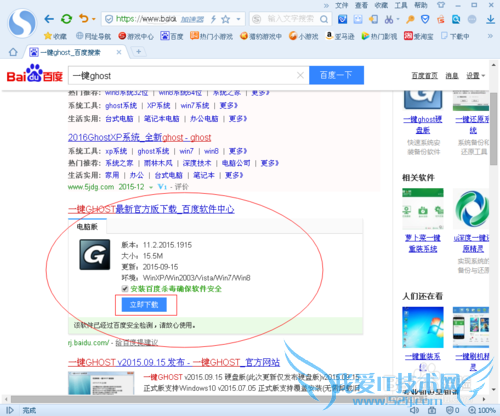Open the 百度首页 link
Screen dimensions: 500x416
coord(425,76)
